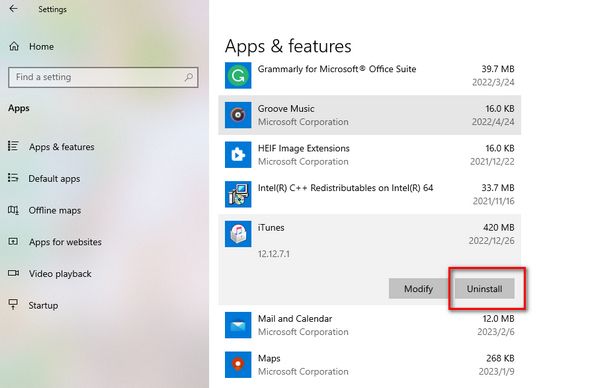Viewport: 600px width, 388px height.
Task: Click the 12.0 MB Mail size
Action: [499, 318]
